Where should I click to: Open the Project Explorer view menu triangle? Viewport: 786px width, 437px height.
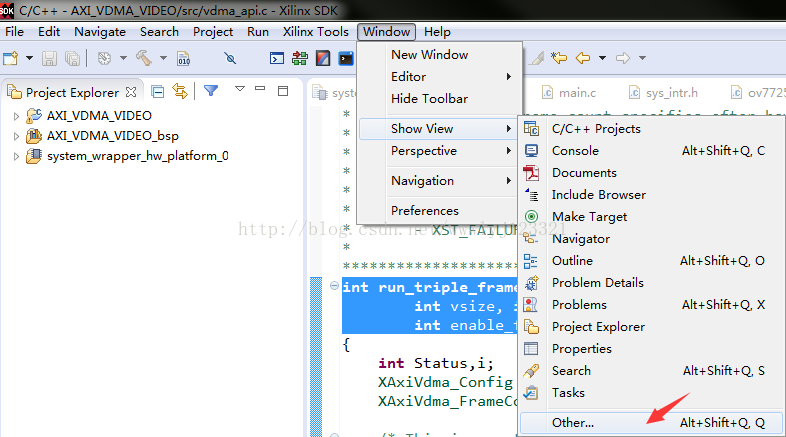(x=240, y=89)
